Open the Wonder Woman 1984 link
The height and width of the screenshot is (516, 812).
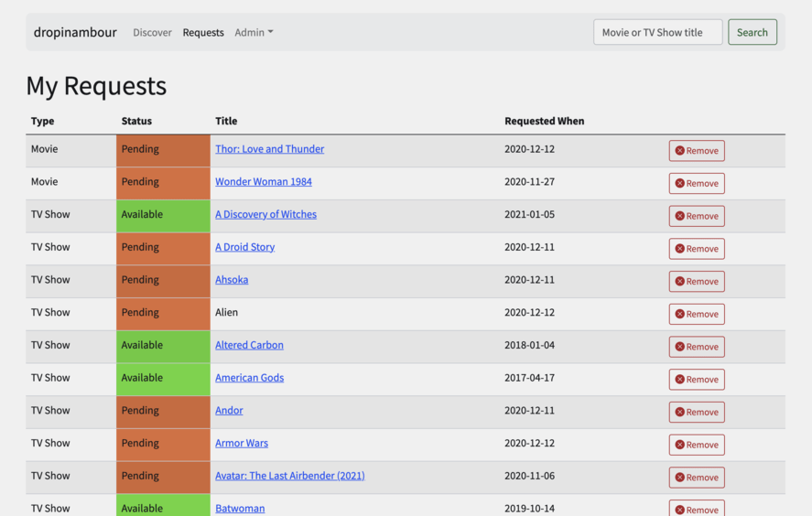tap(264, 182)
